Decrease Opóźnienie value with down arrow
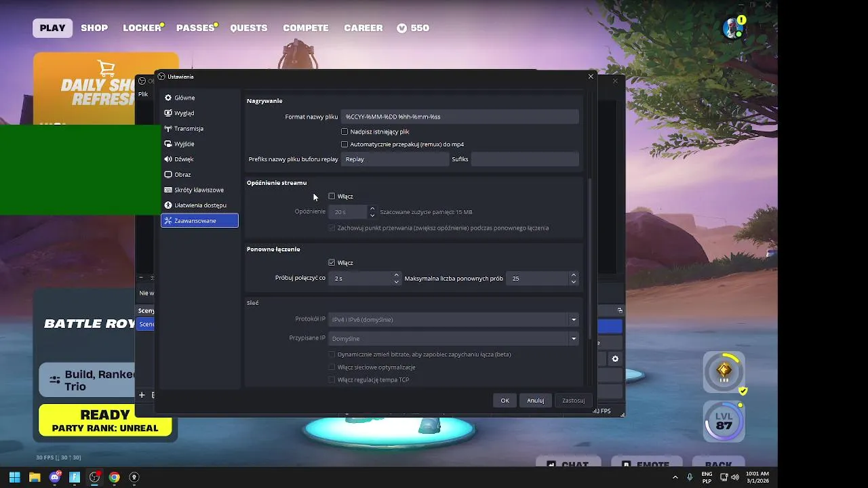The height and width of the screenshot is (488, 868). (372, 215)
